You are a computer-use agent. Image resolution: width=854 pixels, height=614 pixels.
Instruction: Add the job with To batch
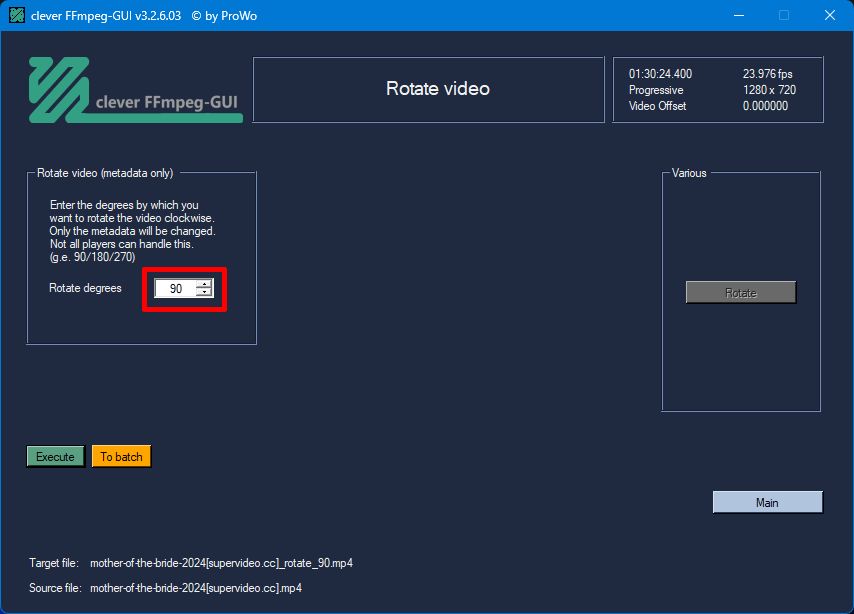121,457
